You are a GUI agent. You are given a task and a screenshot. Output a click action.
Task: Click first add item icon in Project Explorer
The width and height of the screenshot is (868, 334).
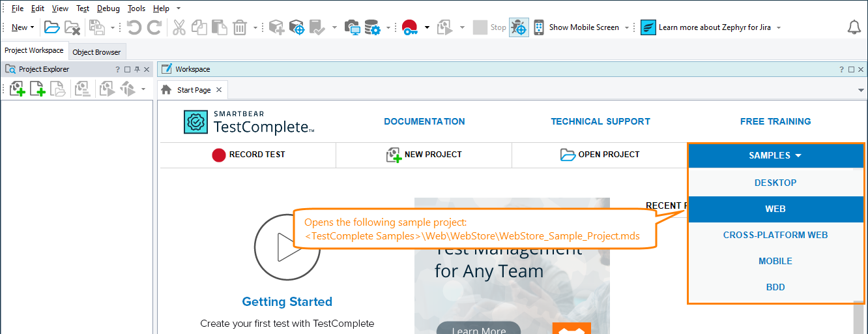[18, 89]
